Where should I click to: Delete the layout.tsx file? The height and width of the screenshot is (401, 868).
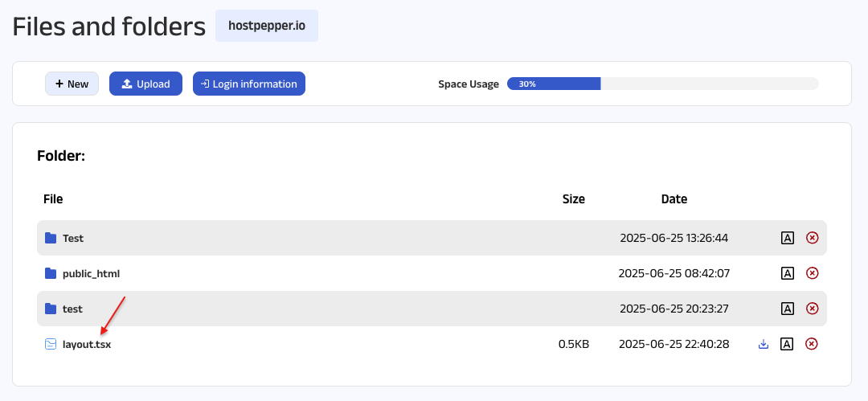812,344
